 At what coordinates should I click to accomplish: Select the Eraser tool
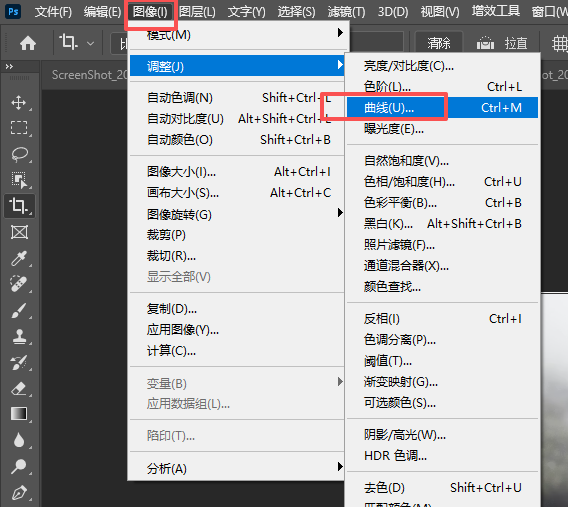[19, 389]
